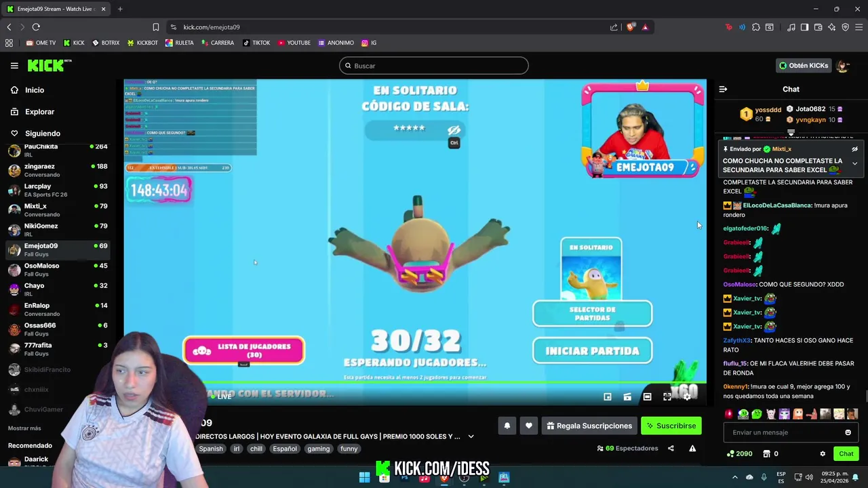Toggle the Brave sidebar panel
Viewport: 868px width, 488px height.
tap(805, 27)
